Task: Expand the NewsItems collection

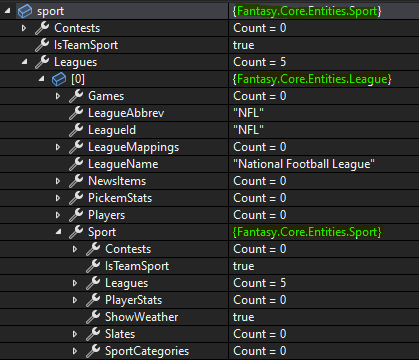Action: pyautogui.click(x=58, y=181)
